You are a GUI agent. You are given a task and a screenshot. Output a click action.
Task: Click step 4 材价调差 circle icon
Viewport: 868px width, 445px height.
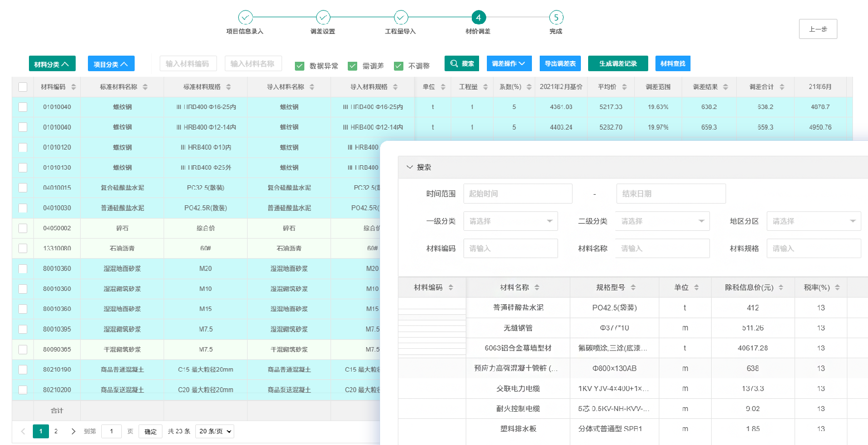[x=478, y=17]
